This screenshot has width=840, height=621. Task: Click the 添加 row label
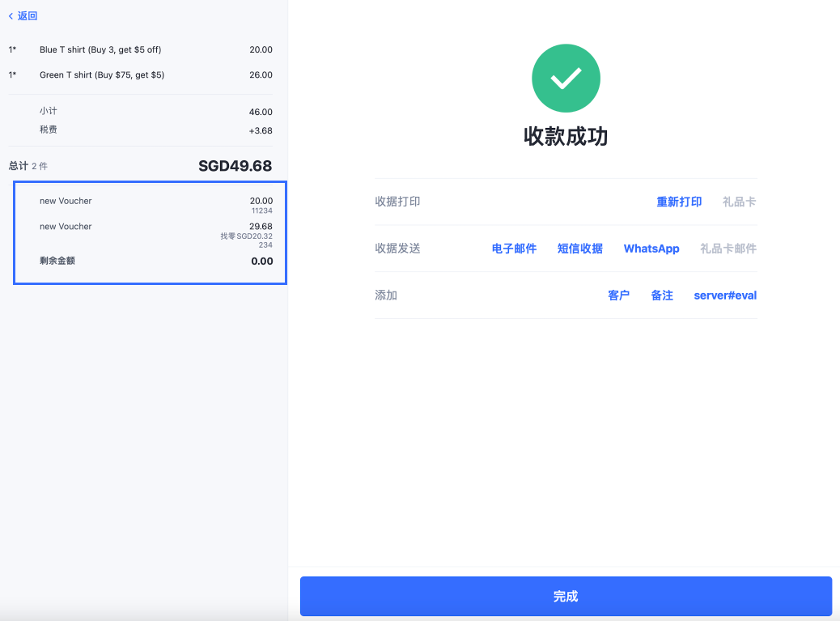(x=386, y=296)
